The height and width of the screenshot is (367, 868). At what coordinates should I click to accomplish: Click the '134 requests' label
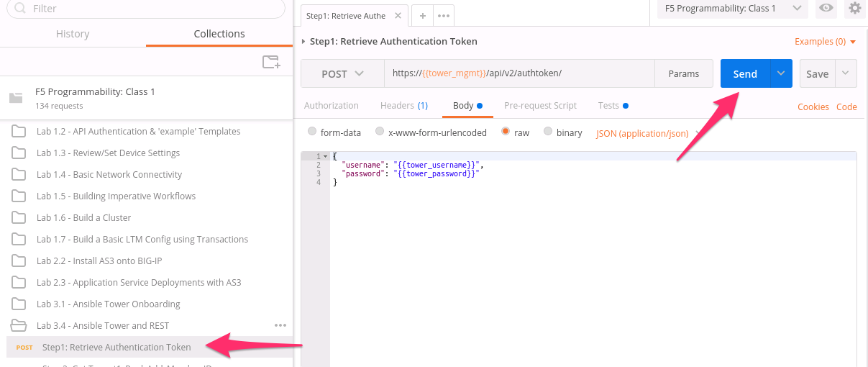(x=59, y=106)
